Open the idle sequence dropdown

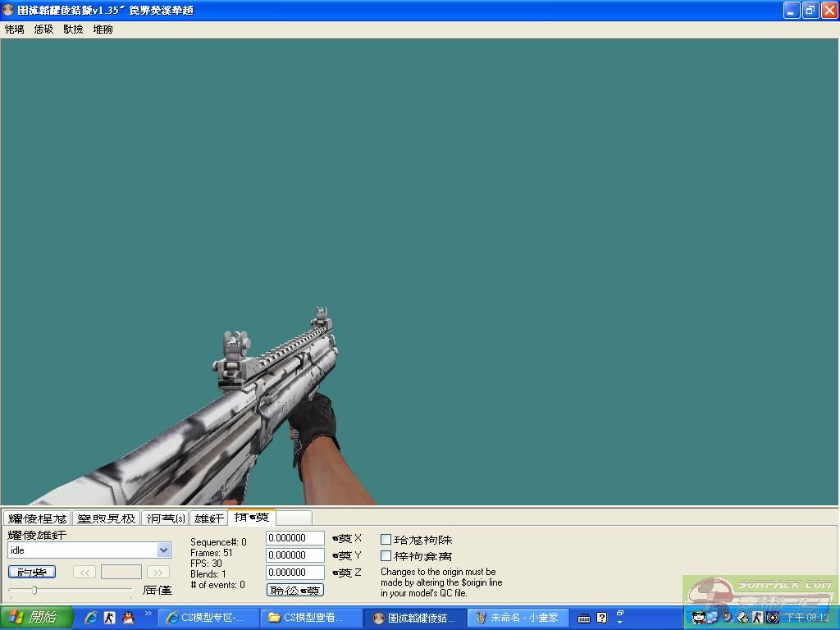click(x=163, y=550)
